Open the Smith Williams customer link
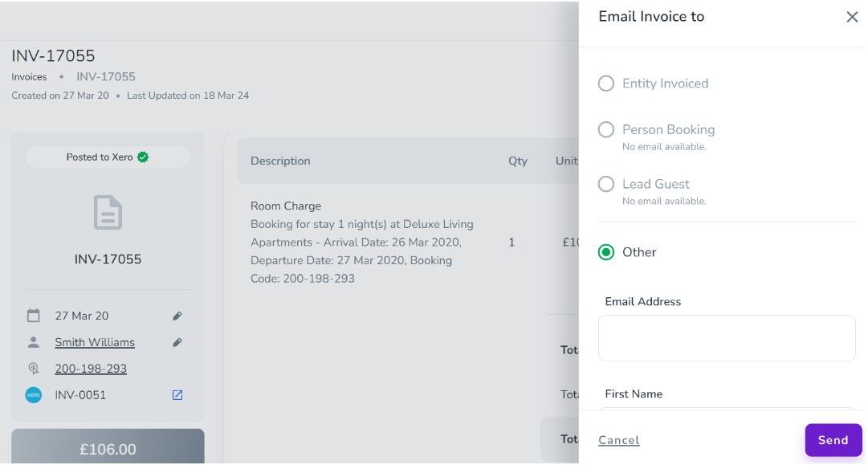Screen dimensions: 868x465 (95, 343)
